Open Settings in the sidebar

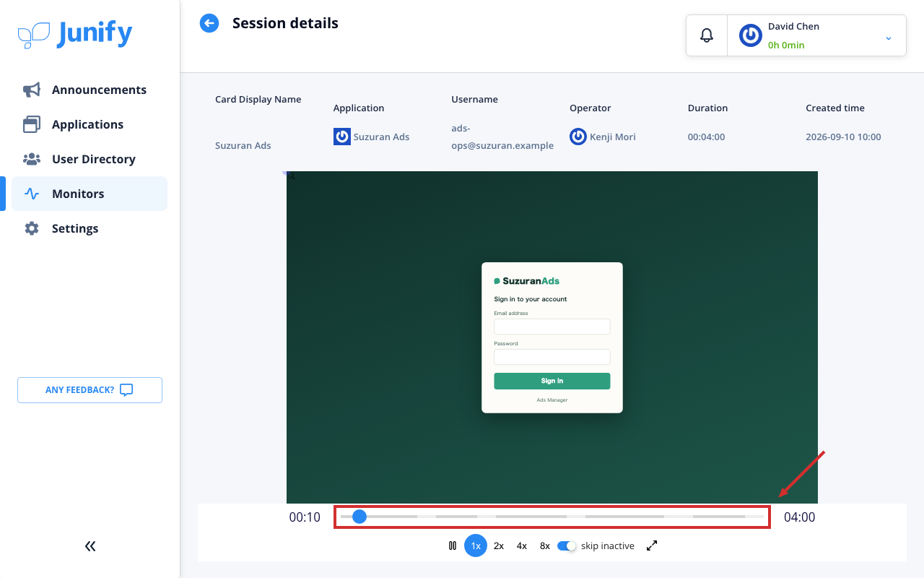pos(90,228)
